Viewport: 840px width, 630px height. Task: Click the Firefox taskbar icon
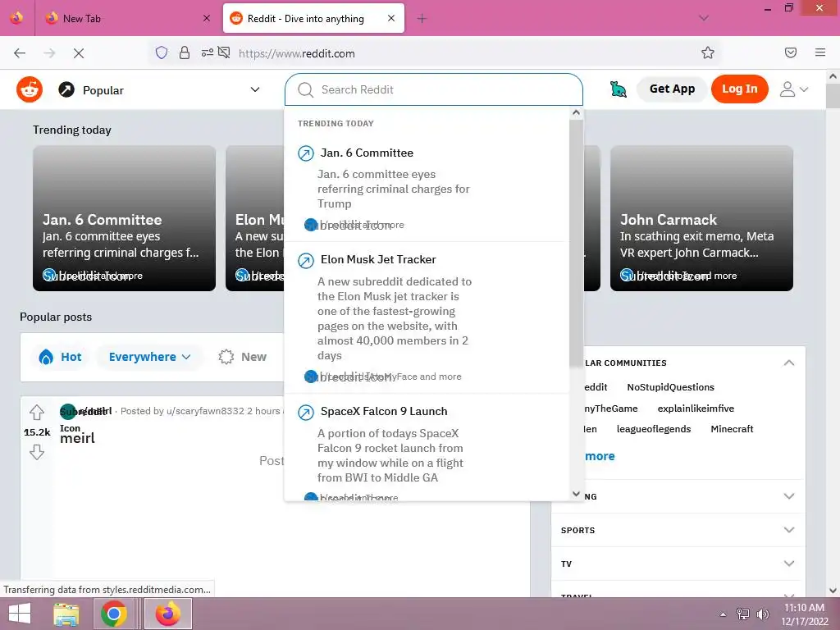[x=167, y=614]
